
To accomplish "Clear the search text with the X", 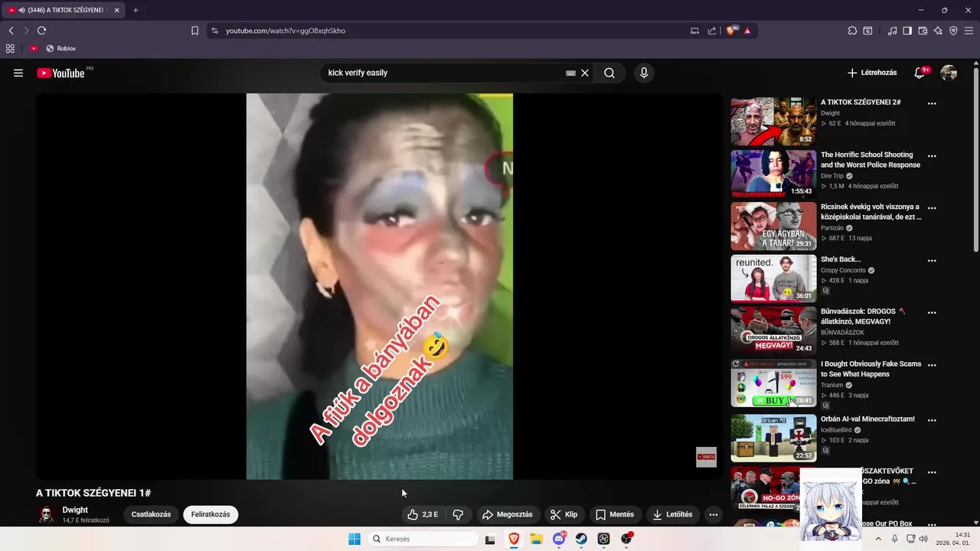I will click(585, 73).
